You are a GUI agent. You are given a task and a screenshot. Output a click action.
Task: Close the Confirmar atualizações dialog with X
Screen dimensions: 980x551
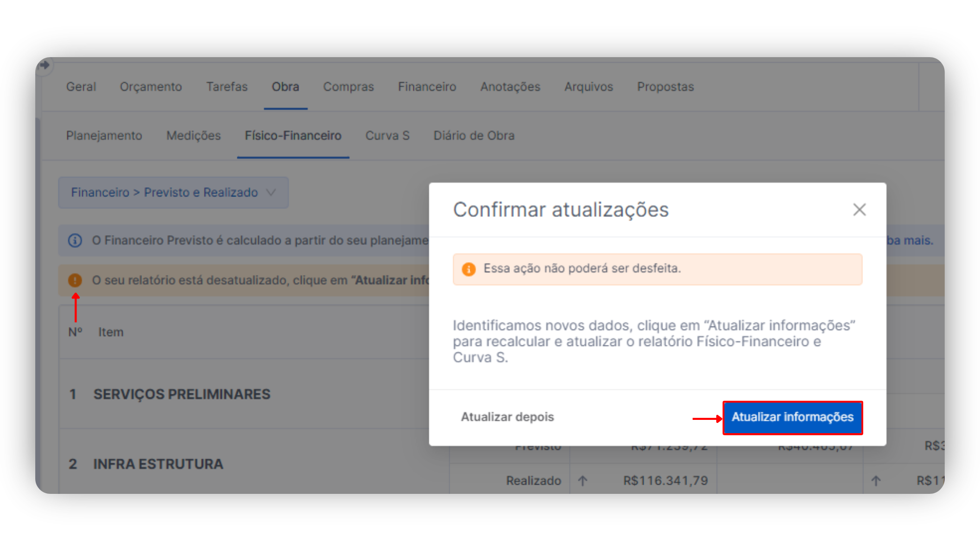pos(860,210)
